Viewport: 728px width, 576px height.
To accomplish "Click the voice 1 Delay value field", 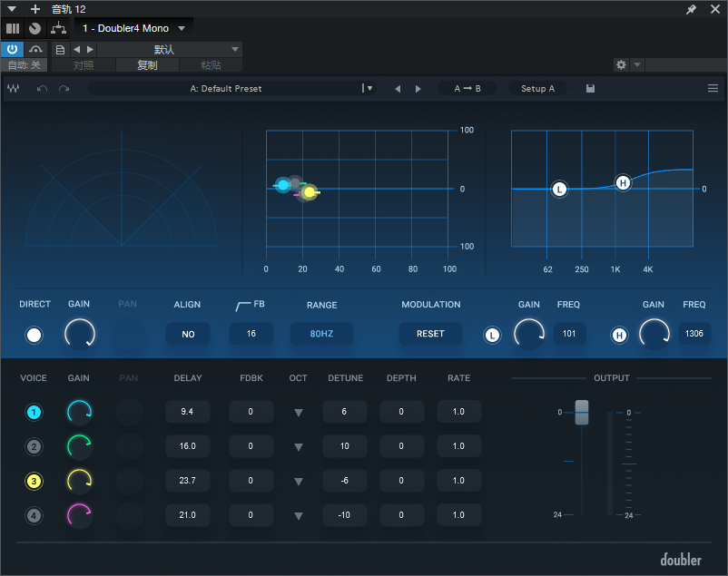I will pos(188,412).
